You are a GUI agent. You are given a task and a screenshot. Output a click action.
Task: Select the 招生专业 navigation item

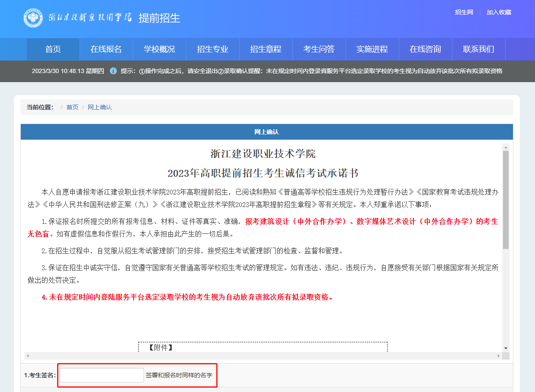click(212, 49)
